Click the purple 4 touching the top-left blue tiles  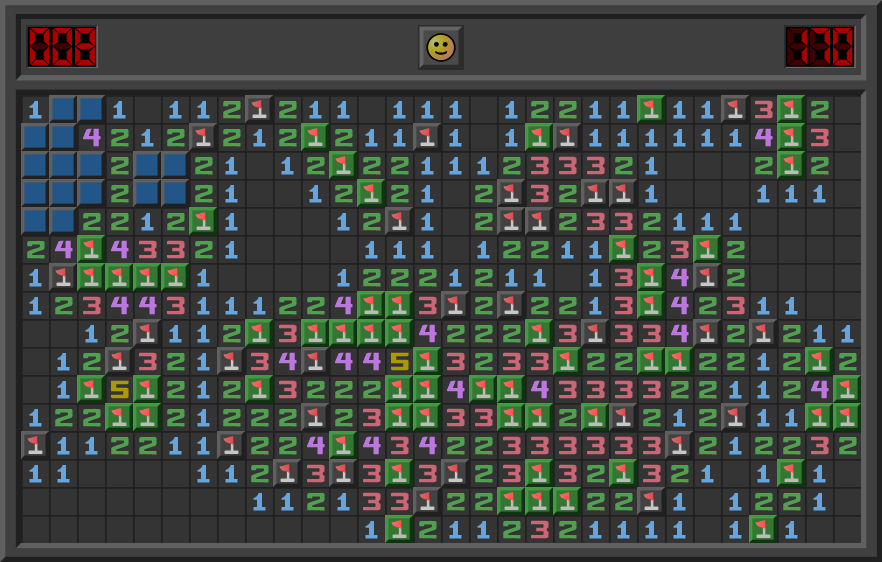[x=91, y=137]
